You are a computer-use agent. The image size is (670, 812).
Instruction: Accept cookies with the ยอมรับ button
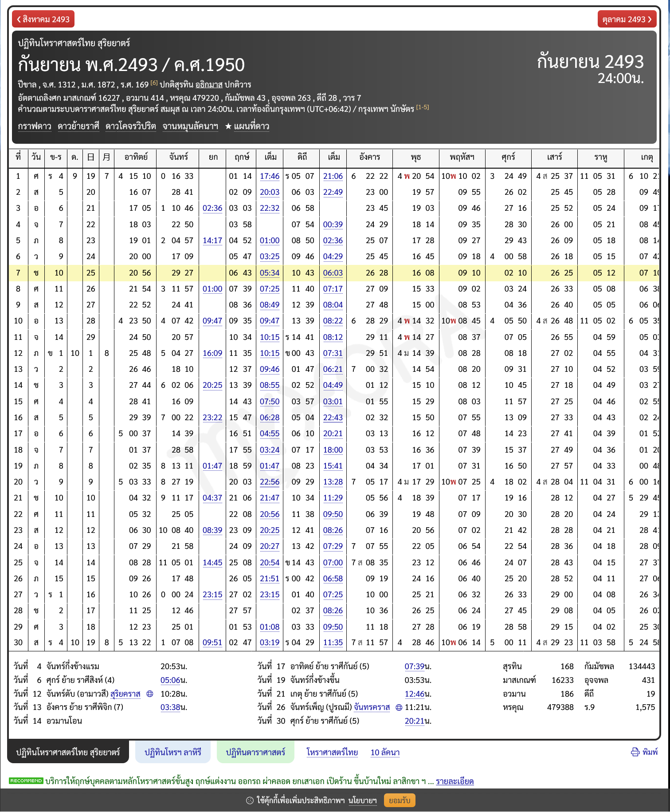pos(400,800)
